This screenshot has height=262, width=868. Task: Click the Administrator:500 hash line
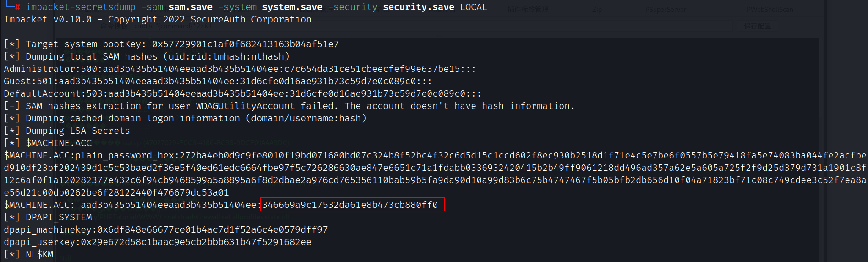point(240,69)
